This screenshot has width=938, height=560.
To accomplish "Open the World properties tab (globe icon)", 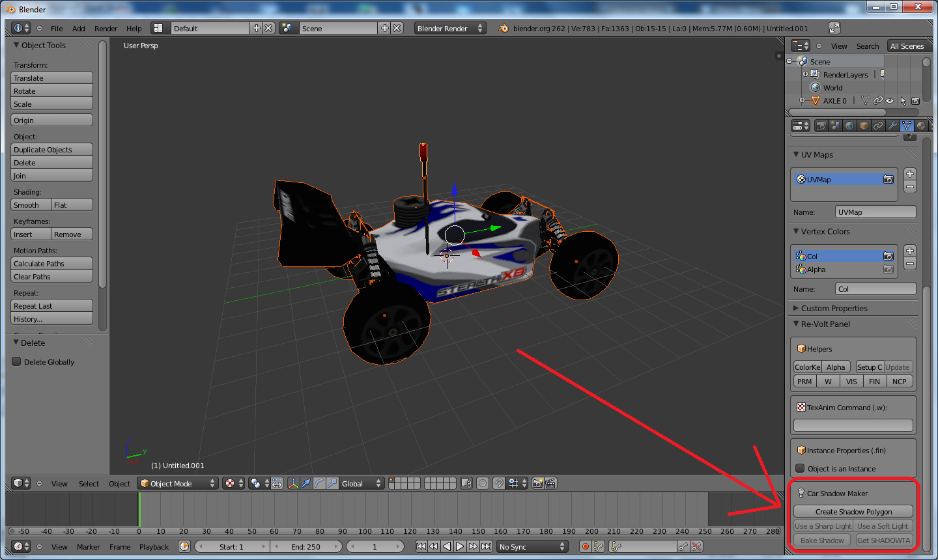I will tap(850, 126).
